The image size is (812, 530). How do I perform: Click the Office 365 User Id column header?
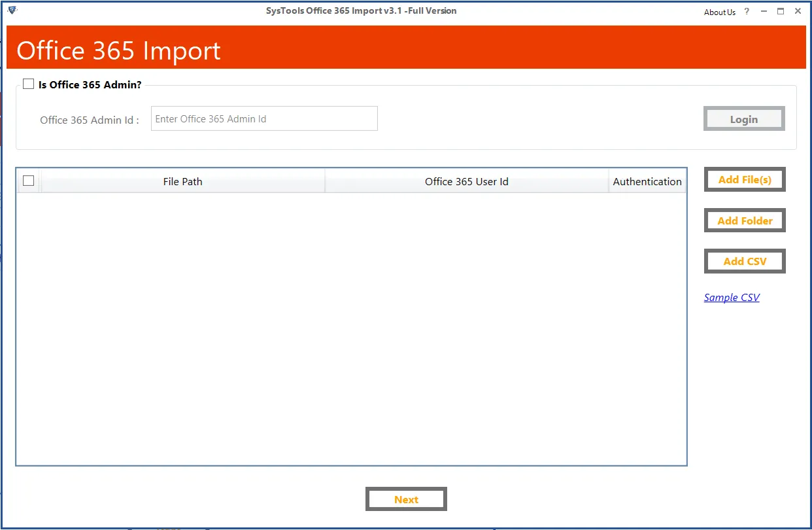coord(467,181)
